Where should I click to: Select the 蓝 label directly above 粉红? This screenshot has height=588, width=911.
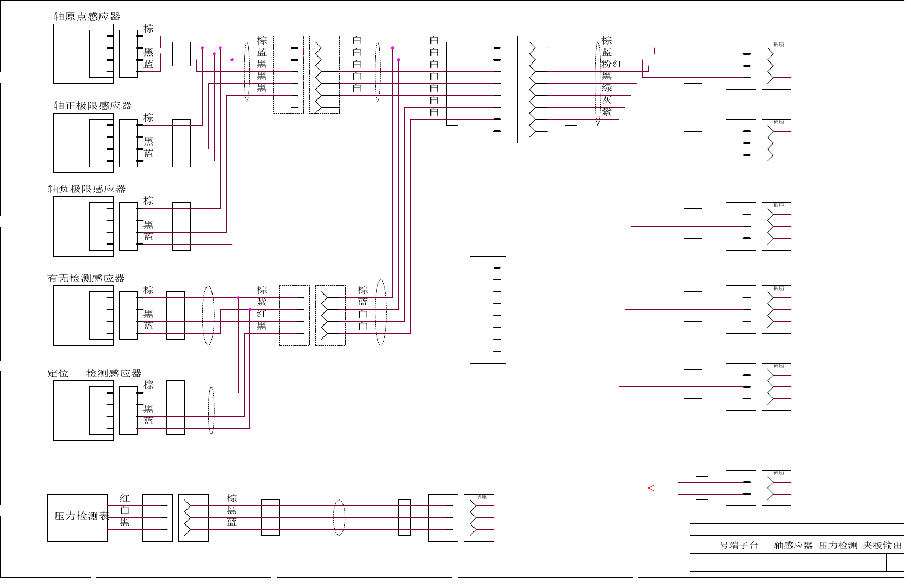(x=607, y=52)
